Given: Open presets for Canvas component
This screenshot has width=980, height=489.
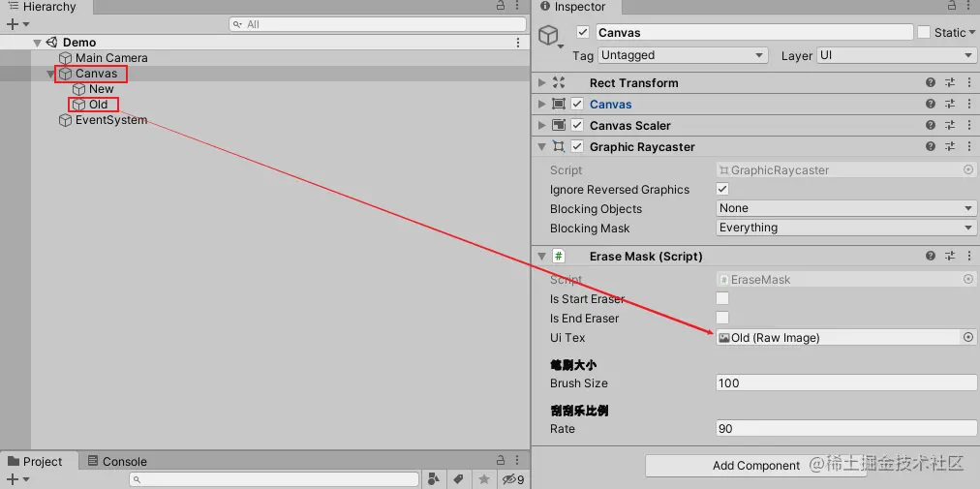Looking at the screenshot, I should click(x=950, y=104).
